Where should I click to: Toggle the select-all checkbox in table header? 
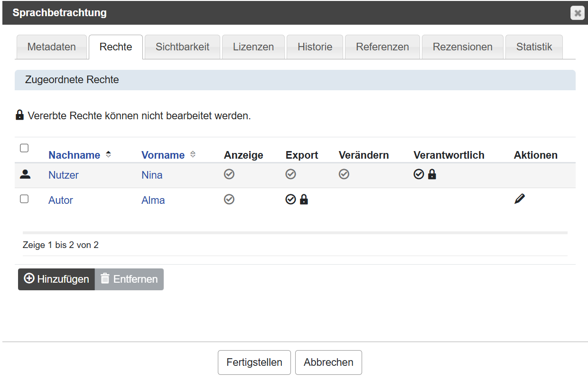[x=24, y=148]
